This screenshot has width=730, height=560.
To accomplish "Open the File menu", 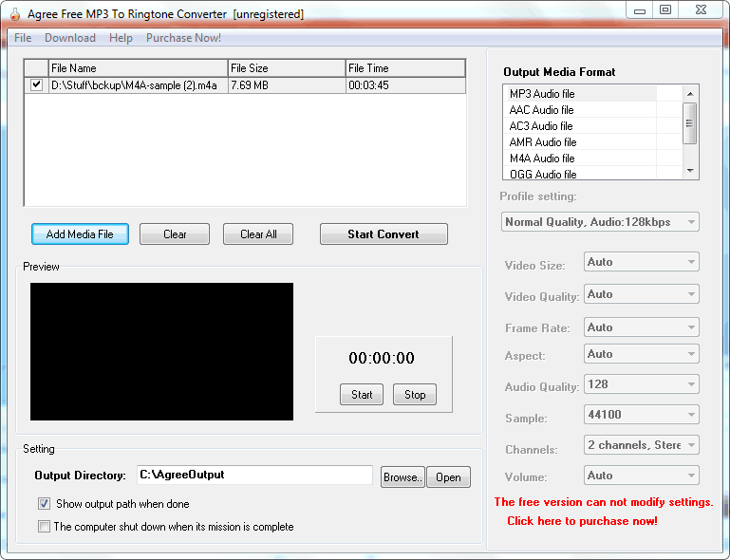I will (23, 38).
